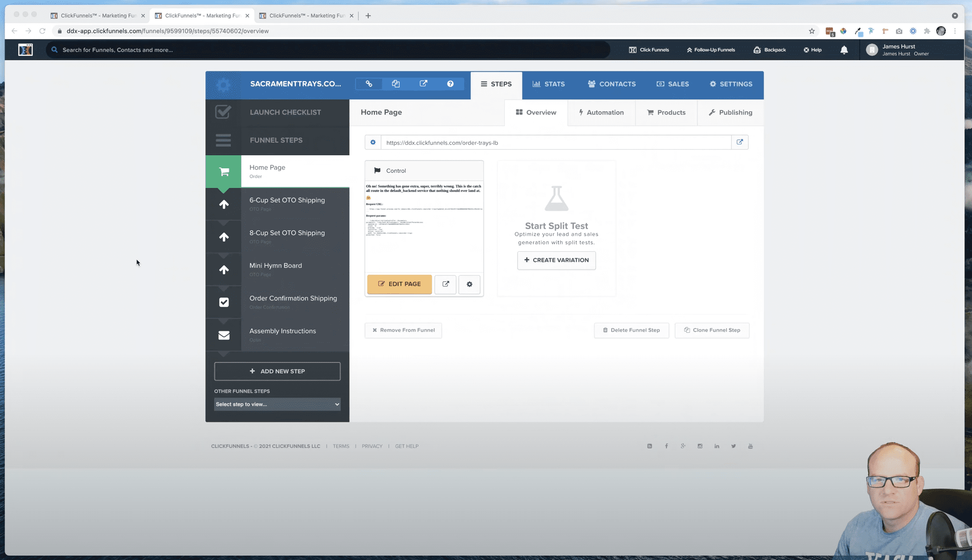972x560 pixels.
Task: Click the clone funnel copy icon
Action: pyautogui.click(x=396, y=84)
